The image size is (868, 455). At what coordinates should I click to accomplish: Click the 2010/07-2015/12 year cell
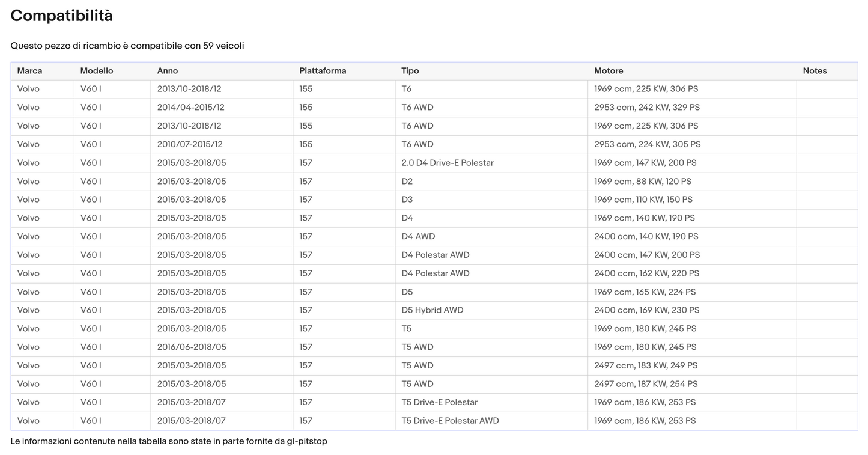pos(190,144)
